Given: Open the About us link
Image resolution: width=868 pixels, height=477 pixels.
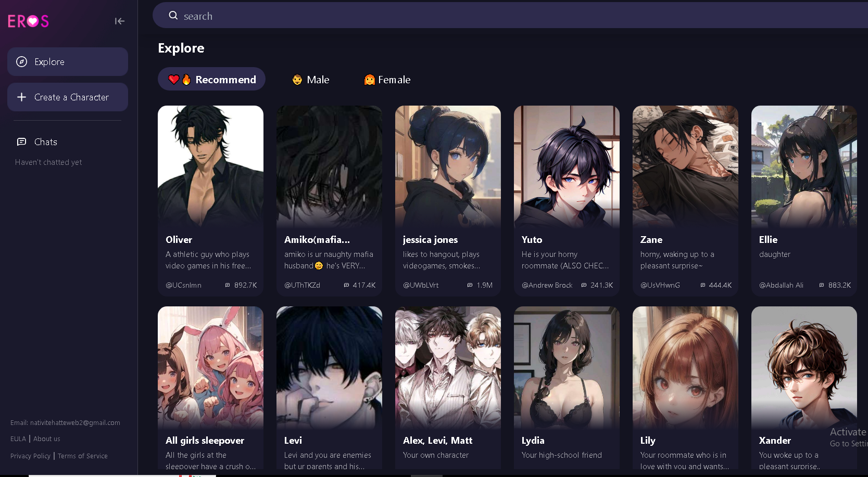Looking at the screenshot, I should [x=47, y=439].
